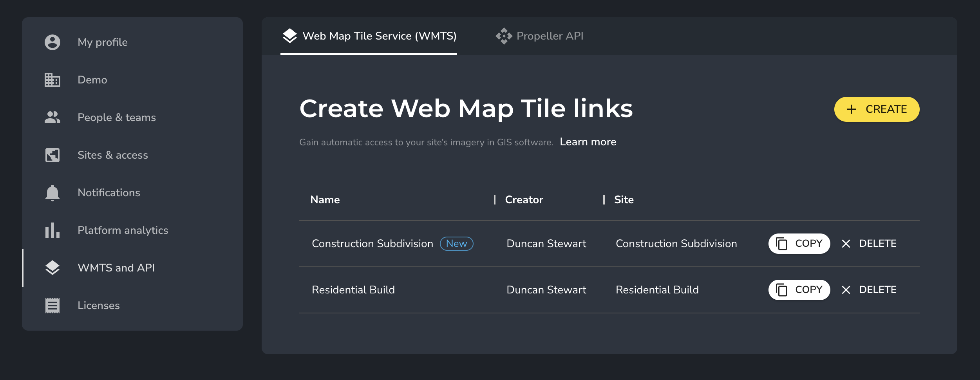This screenshot has width=980, height=380.
Task: Click the Name column header
Action: click(325, 200)
